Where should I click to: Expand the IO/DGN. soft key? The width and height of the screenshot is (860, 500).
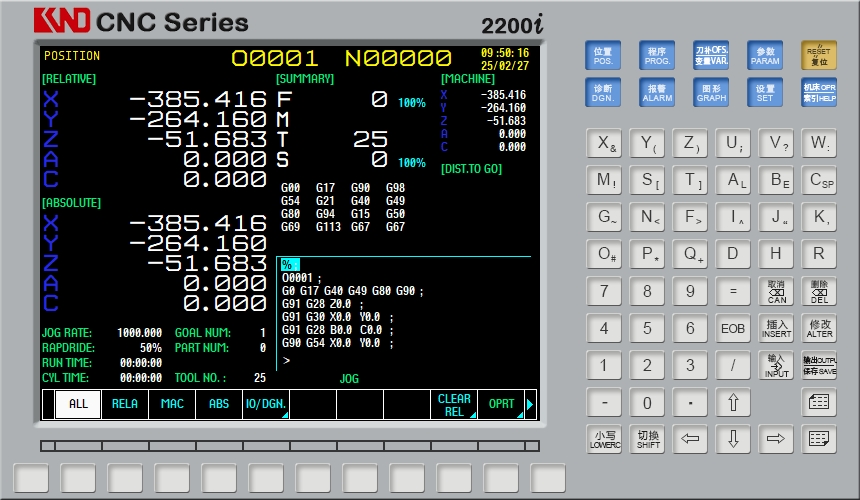click(x=265, y=404)
